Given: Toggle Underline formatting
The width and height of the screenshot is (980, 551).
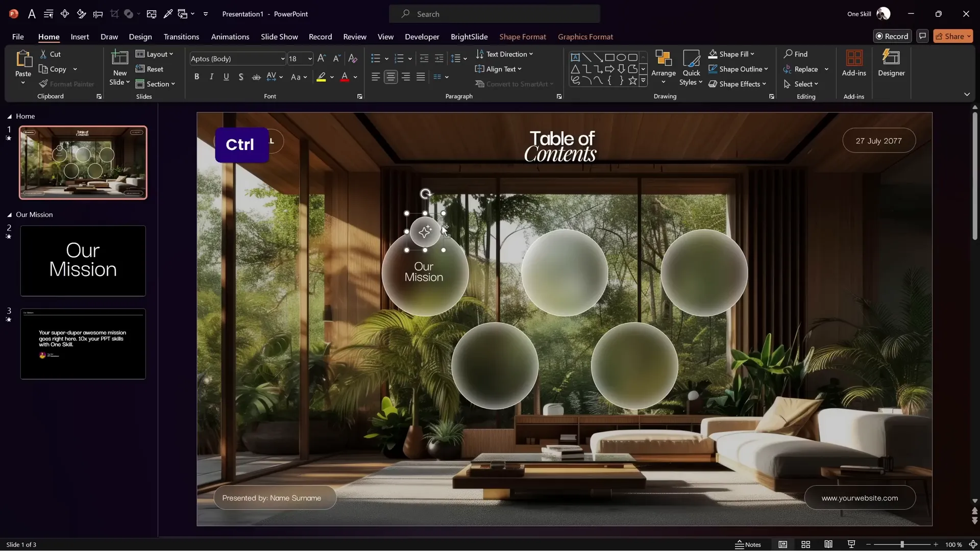Looking at the screenshot, I should point(226,77).
